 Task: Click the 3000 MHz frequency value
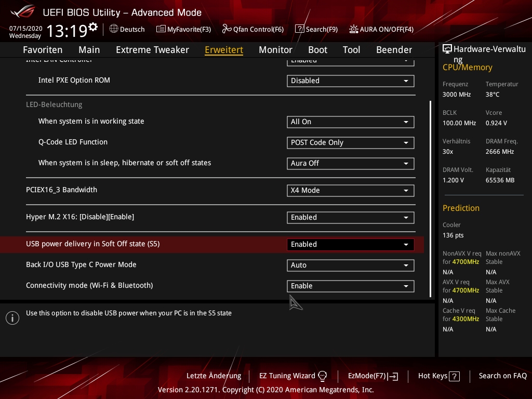(x=456, y=95)
